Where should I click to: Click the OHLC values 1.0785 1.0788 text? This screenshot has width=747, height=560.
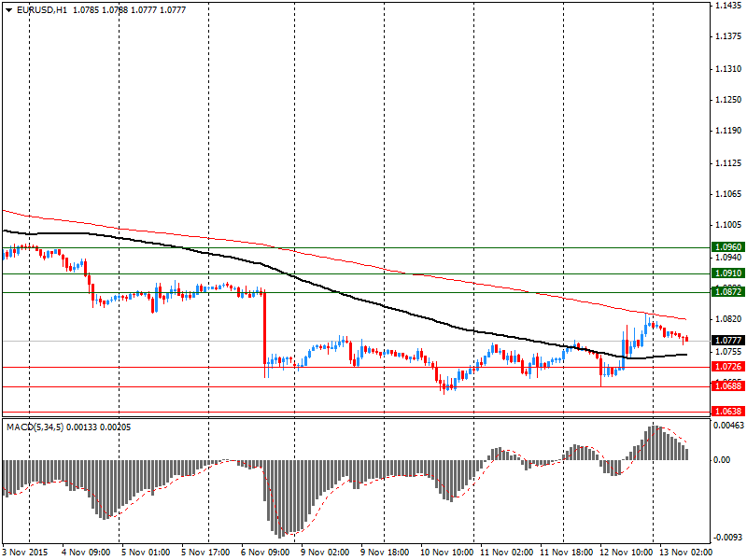(101, 10)
